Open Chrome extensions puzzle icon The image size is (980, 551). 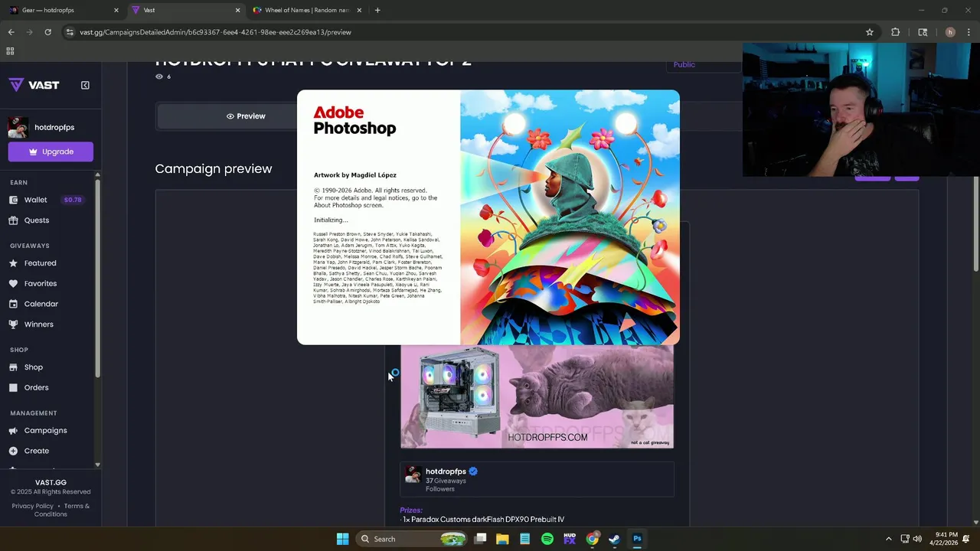895,32
